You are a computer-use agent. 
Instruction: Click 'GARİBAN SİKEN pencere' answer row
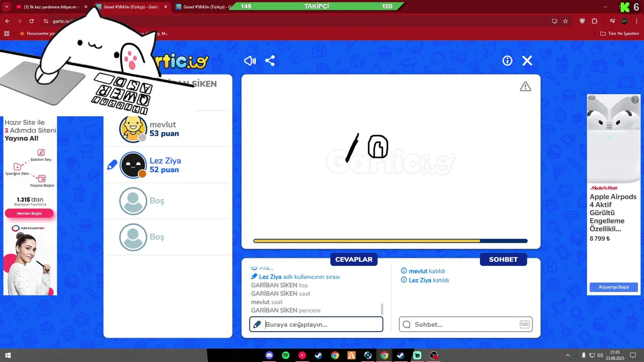click(x=286, y=310)
